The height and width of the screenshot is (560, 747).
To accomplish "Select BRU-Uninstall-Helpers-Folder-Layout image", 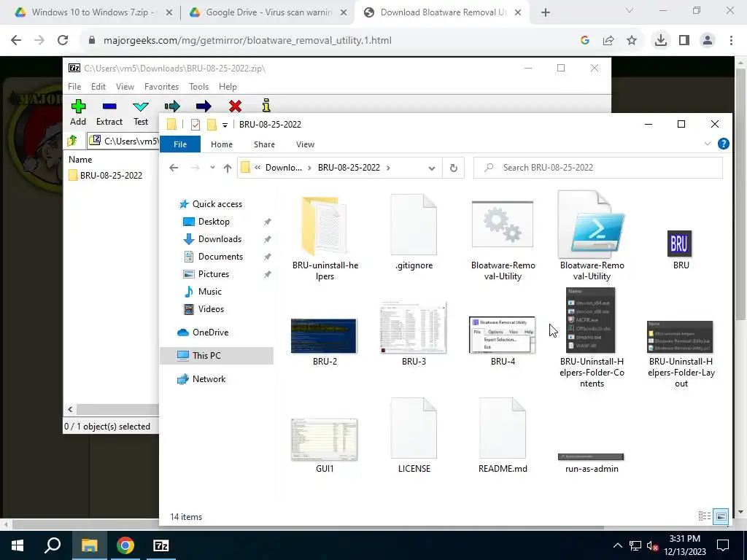I will (x=681, y=355).
